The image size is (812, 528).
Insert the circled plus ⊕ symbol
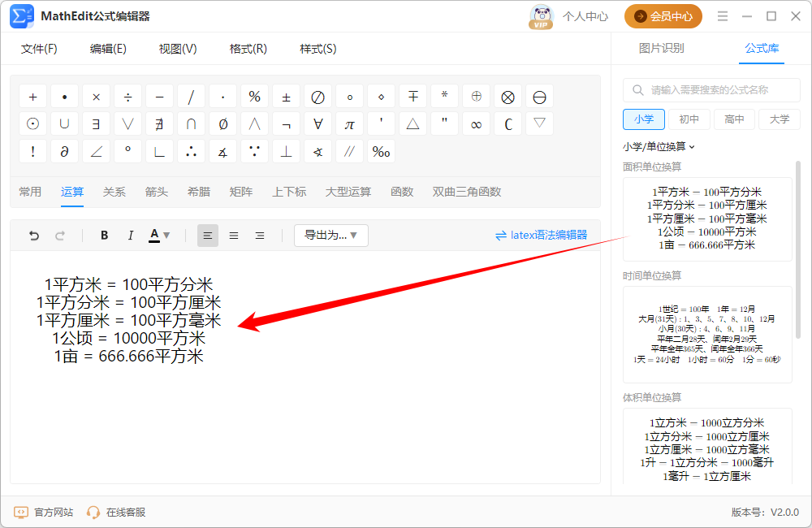pyautogui.click(x=476, y=97)
